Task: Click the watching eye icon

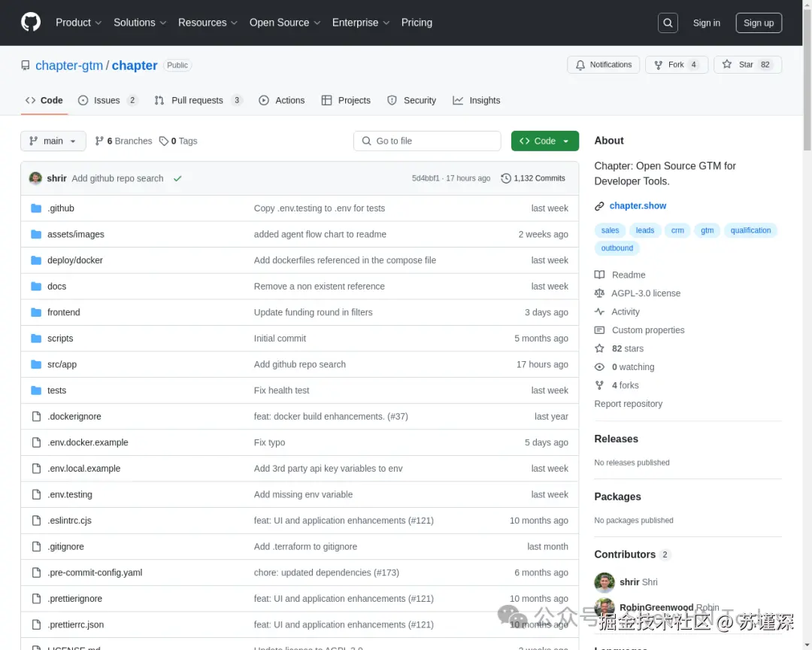Action: [x=599, y=367]
